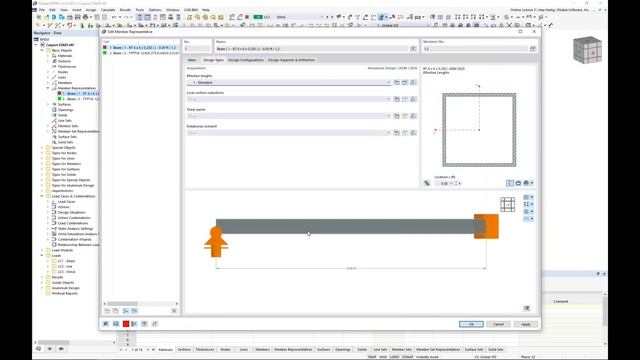
Task: Collapse the Member Representatives tree node
Action: [48, 88]
